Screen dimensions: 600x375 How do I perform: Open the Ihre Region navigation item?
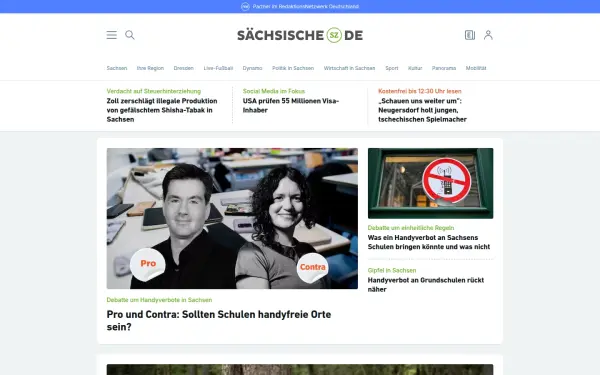[x=150, y=68]
